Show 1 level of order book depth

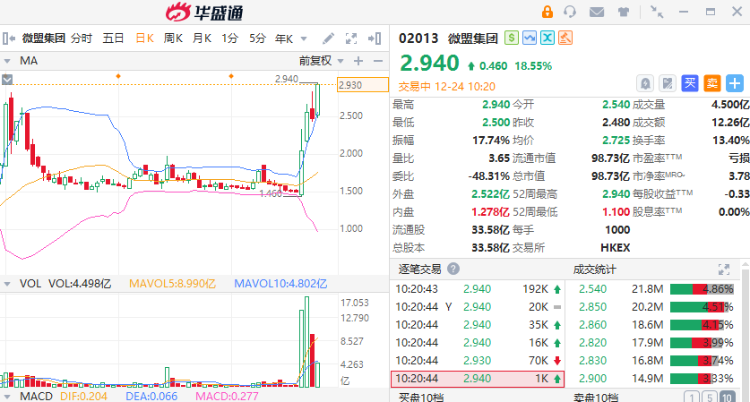[x=693, y=397]
